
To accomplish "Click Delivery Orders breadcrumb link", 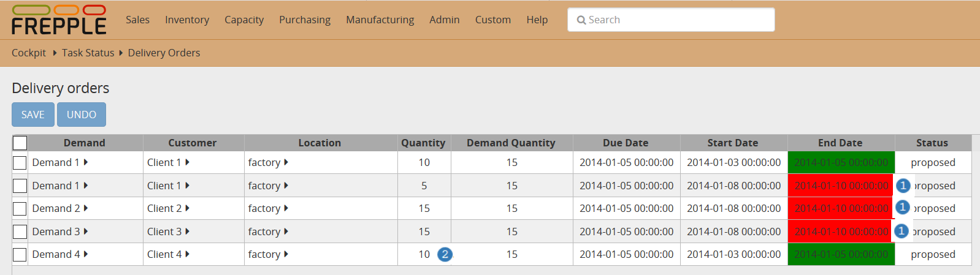I will click(x=164, y=53).
